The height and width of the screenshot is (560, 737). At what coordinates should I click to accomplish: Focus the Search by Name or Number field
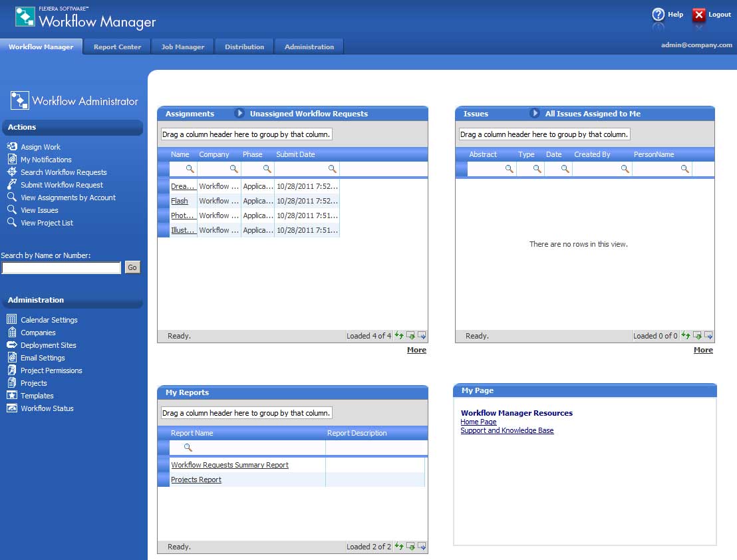pos(62,268)
